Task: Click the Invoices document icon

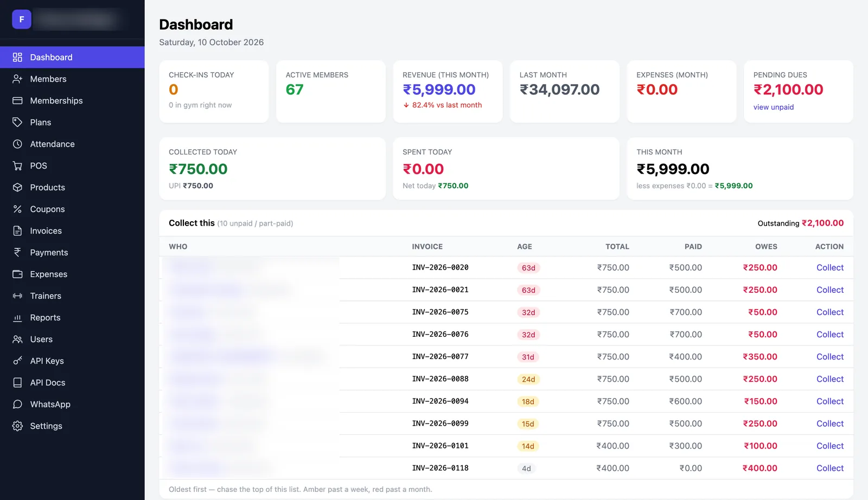Action: (17, 230)
